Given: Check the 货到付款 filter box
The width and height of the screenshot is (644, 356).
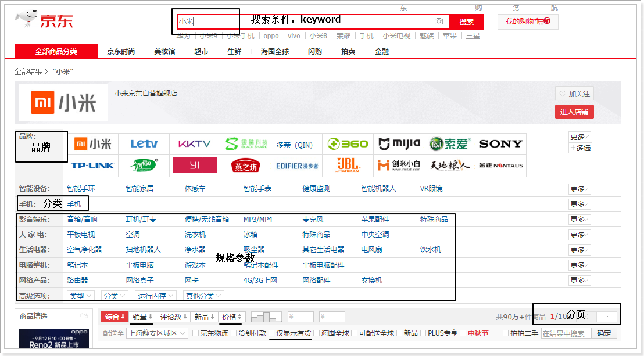Looking at the screenshot, I should tap(234, 333).
